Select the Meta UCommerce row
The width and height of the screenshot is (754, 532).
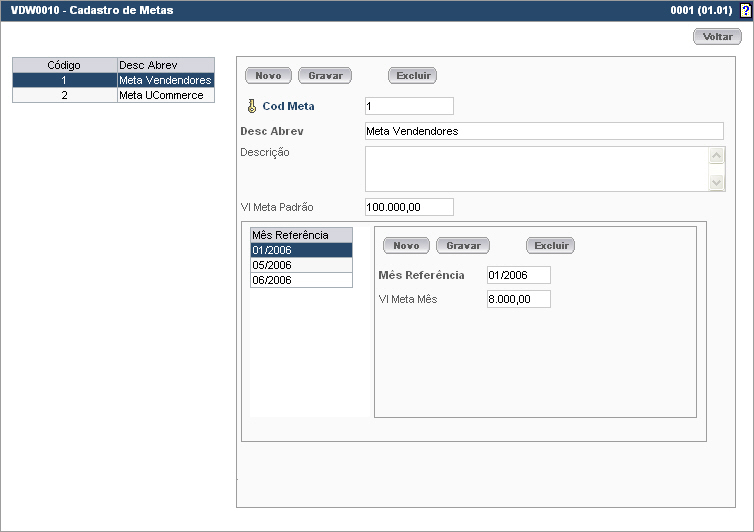113,95
